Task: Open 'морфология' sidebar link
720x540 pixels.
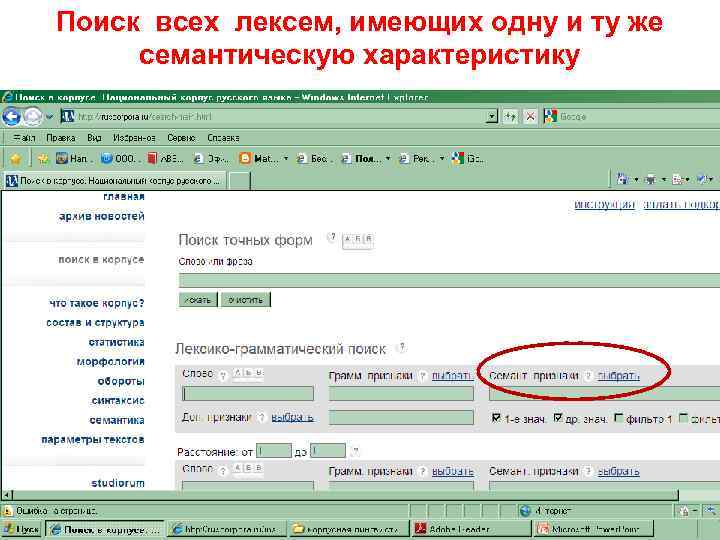Action: 111,362
